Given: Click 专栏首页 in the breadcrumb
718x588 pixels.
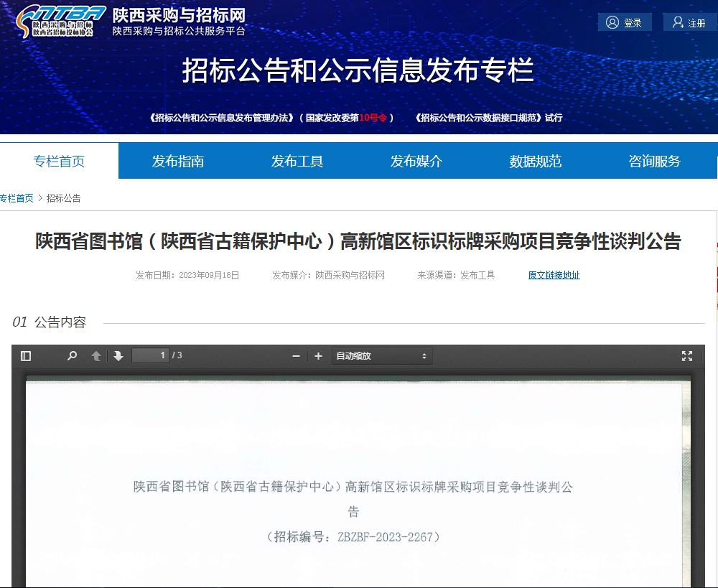Looking at the screenshot, I should [17, 198].
